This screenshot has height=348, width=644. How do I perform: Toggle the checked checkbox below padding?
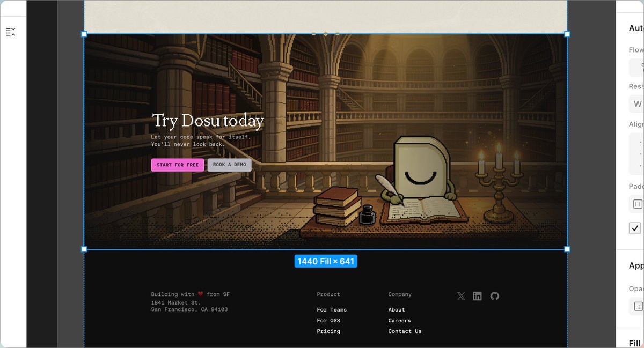pyautogui.click(x=635, y=228)
